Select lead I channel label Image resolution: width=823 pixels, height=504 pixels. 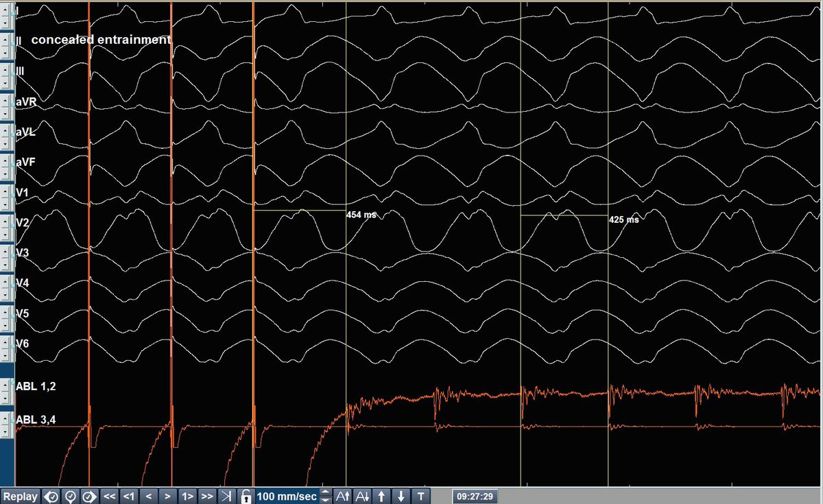point(17,12)
